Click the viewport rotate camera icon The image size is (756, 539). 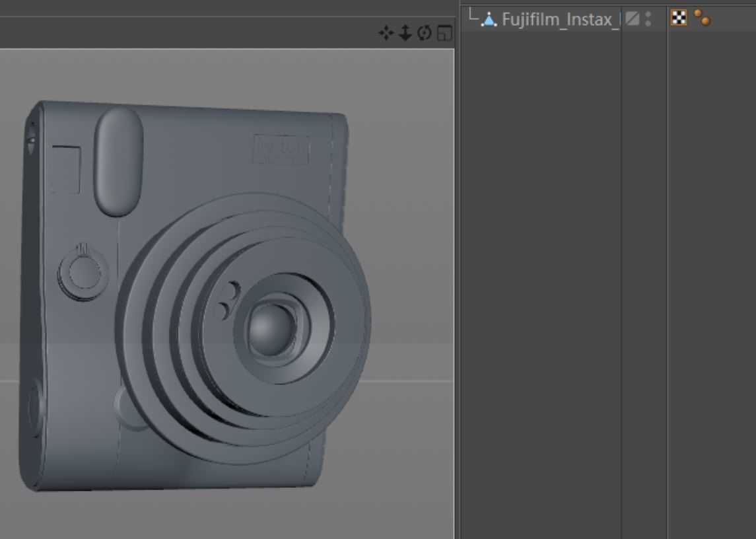tap(425, 33)
